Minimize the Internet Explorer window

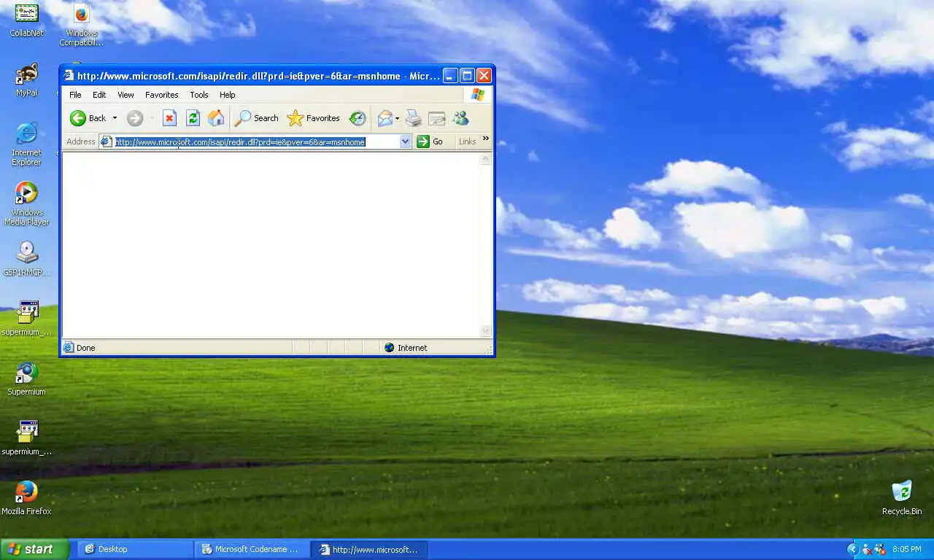pos(450,75)
